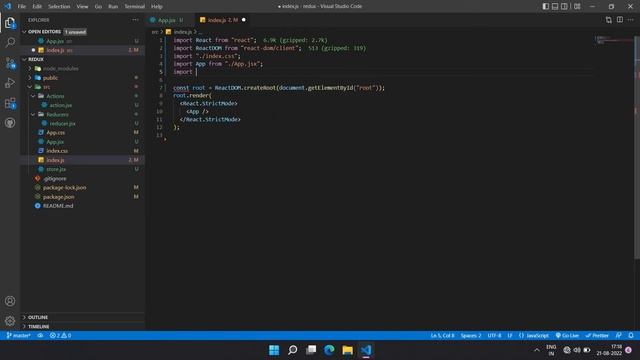This screenshot has height=360, width=640.
Task: Click the VS Code taskbar icon
Action: pos(366,350)
